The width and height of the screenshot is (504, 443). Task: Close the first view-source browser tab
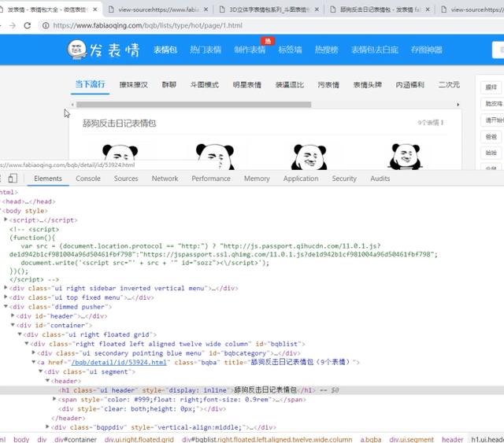(x=206, y=9)
